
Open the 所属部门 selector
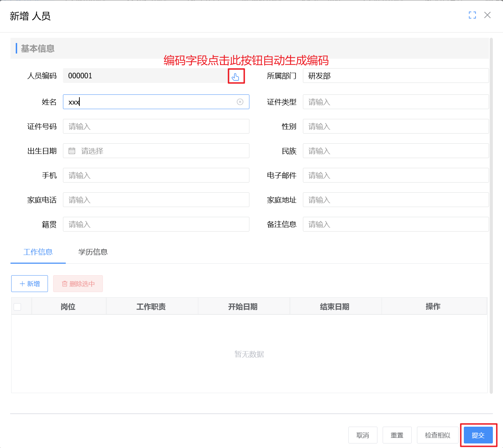coord(395,76)
